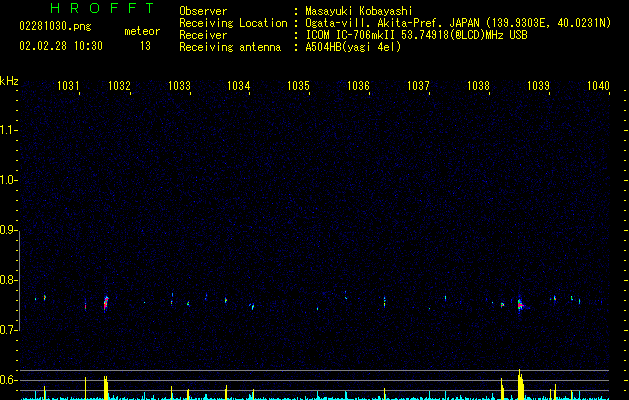Click the 1035 time axis label
The image size is (629, 400).
click(x=298, y=85)
